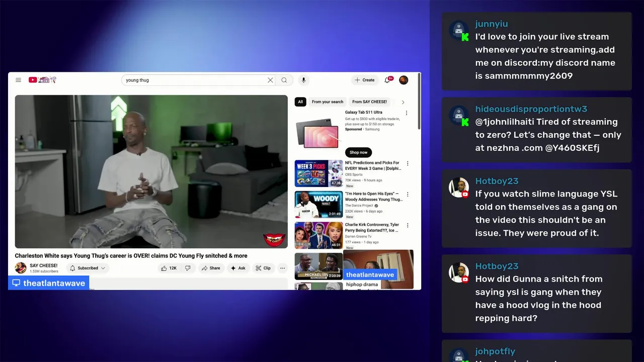Click junnyiu username in chat
The height and width of the screenshot is (362, 644).
492,24
